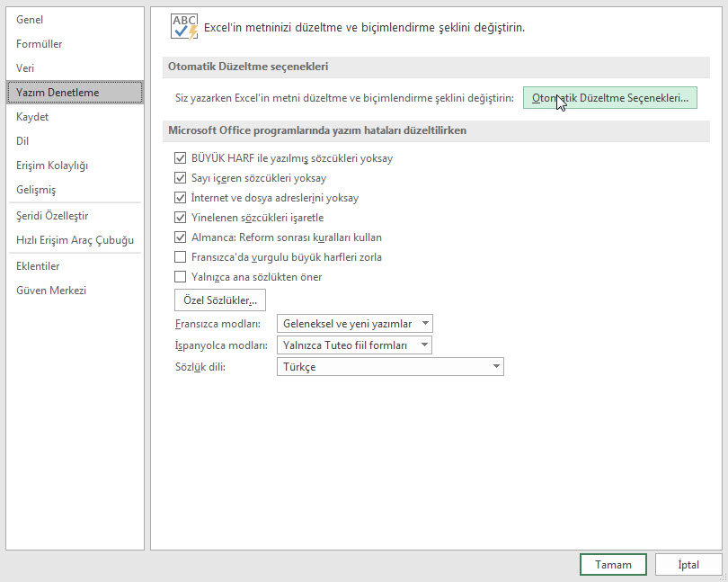Viewport: 728px width, 582px height.
Task: Open Şeridi Özelleştir page
Action: pyautogui.click(x=75, y=216)
